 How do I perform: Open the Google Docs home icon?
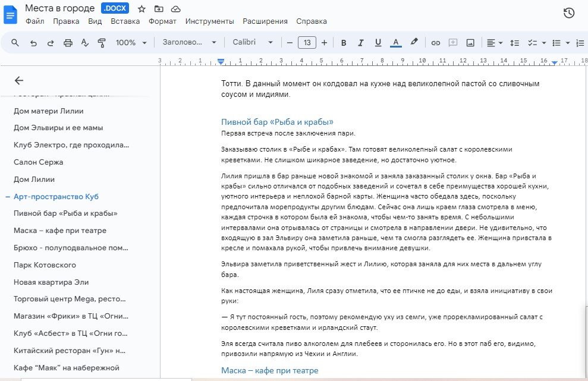[11, 15]
